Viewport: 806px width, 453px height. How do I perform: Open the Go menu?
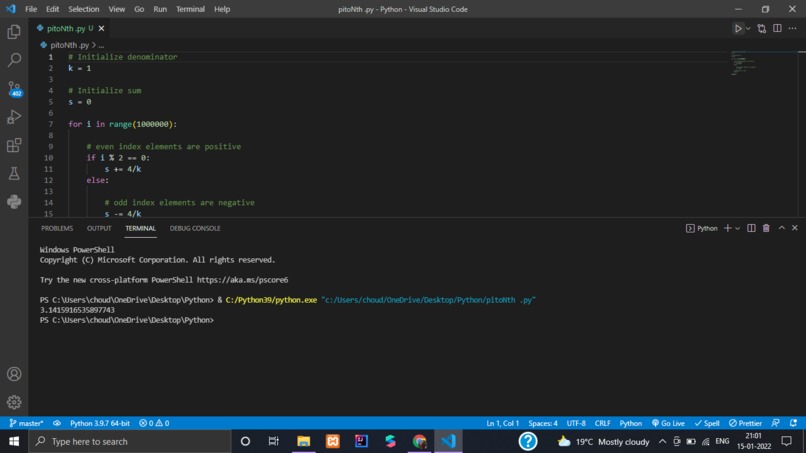(139, 9)
